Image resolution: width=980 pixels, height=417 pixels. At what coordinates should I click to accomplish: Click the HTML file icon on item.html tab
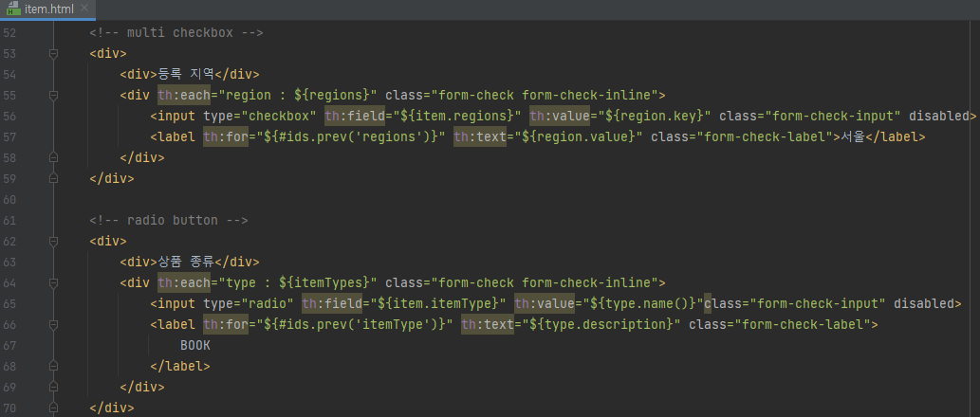[x=13, y=9]
